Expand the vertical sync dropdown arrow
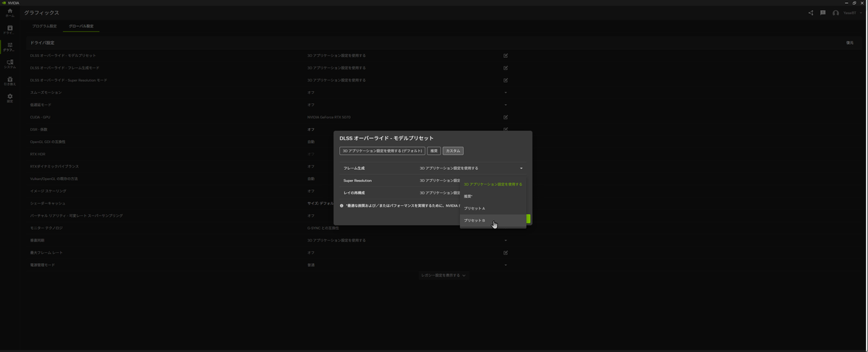Screen dimensions: 868x352 click(x=506, y=240)
